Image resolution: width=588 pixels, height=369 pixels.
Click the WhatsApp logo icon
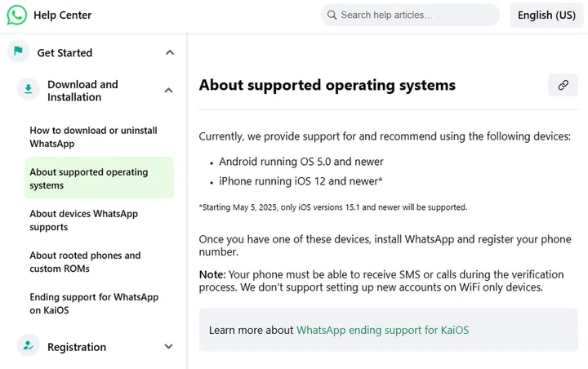[x=17, y=15]
